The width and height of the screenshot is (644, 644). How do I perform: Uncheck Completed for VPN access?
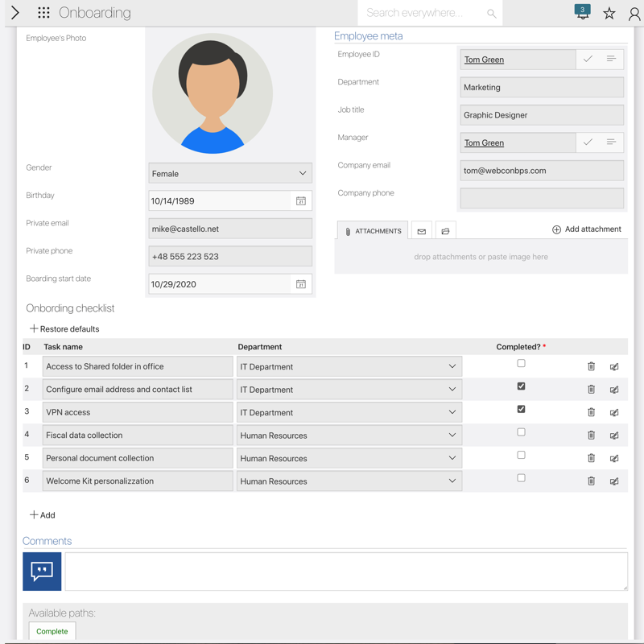click(x=521, y=410)
